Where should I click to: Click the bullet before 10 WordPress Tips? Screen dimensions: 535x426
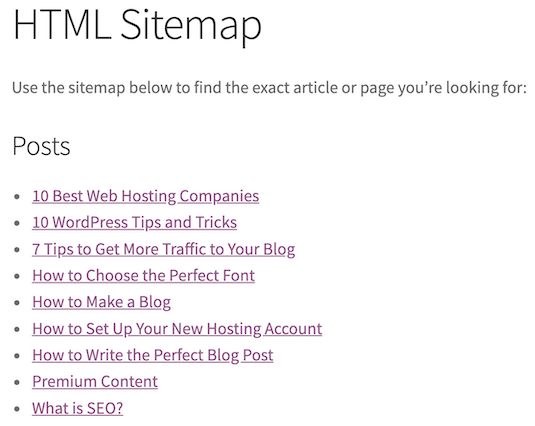[x=17, y=223]
